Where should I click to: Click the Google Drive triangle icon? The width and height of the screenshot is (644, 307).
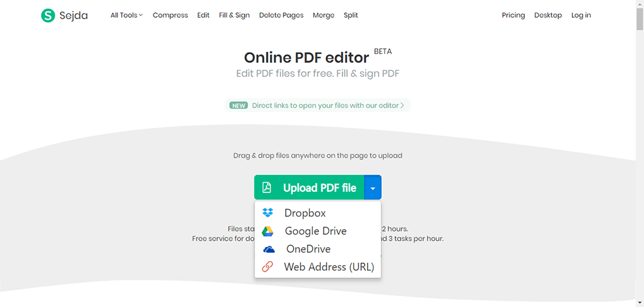(x=268, y=231)
